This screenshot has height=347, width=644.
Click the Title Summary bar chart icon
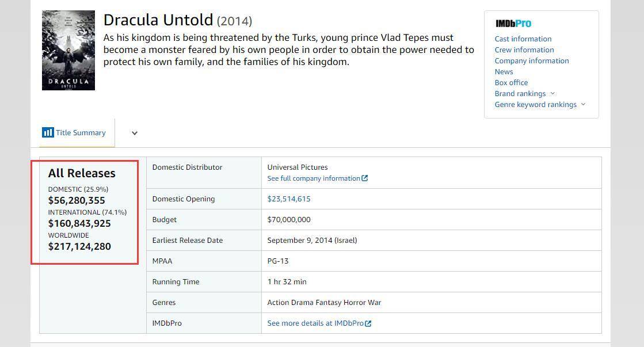(48, 132)
